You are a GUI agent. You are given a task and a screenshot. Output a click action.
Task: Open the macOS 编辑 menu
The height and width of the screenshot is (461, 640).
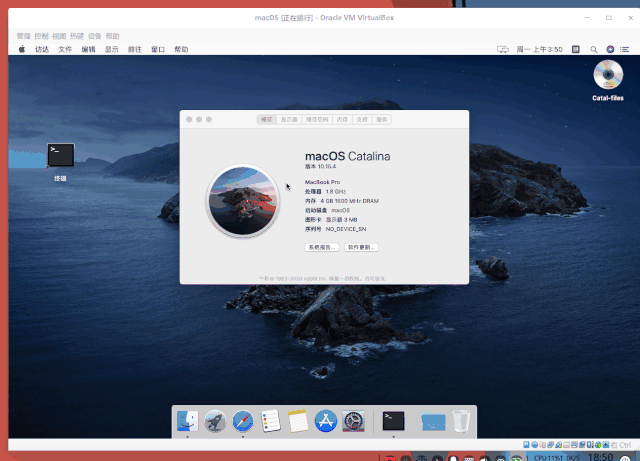pyautogui.click(x=88, y=49)
